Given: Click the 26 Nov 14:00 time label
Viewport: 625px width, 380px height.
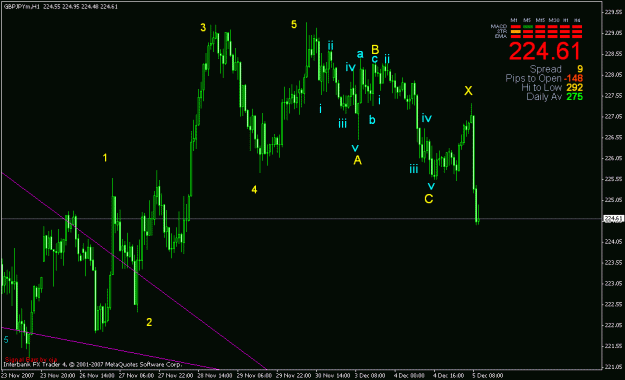Looking at the screenshot, I should (x=97, y=376).
